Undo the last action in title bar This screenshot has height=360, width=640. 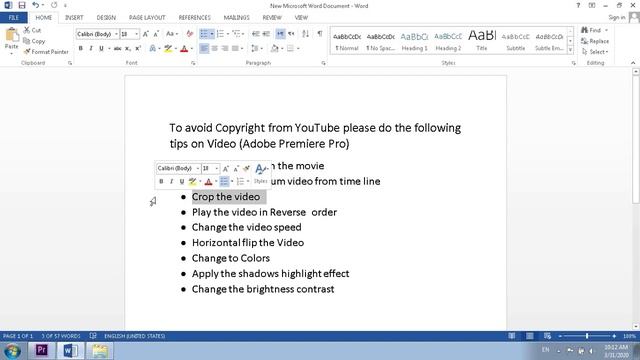click(x=36, y=5)
